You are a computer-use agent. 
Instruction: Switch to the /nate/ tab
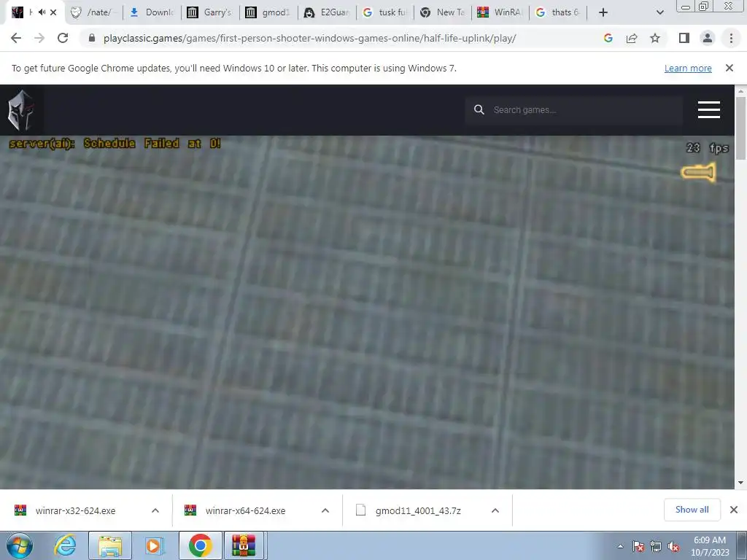pyautogui.click(x=93, y=12)
